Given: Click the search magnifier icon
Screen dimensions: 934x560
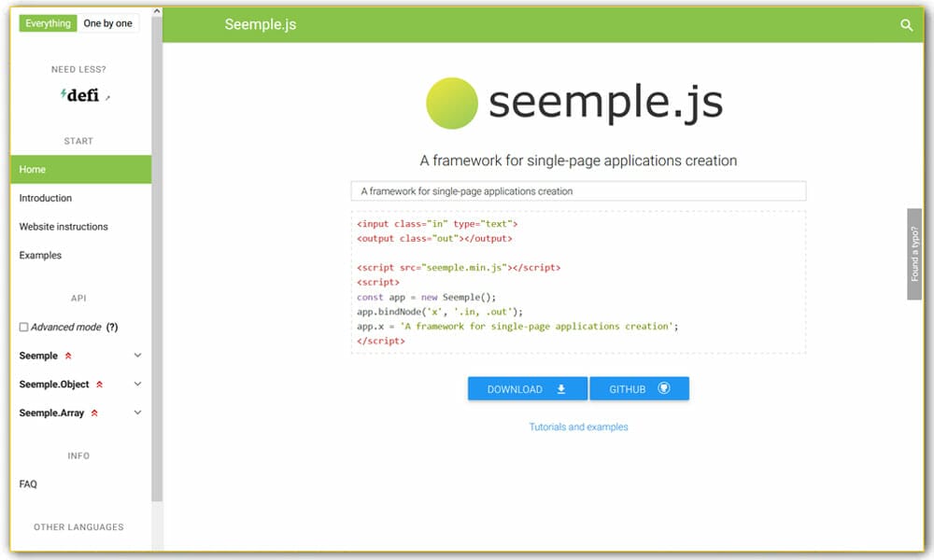Looking at the screenshot, I should 906,26.
